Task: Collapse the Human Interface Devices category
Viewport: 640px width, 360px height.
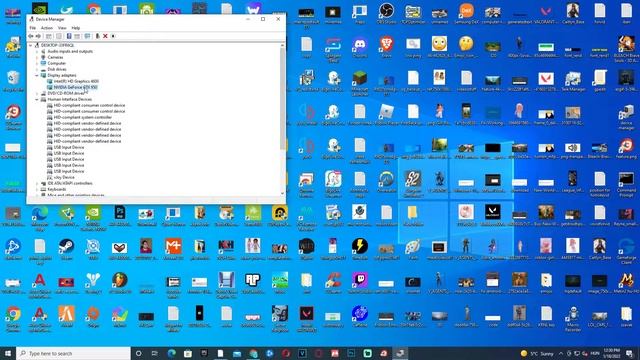Action: tap(37, 99)
